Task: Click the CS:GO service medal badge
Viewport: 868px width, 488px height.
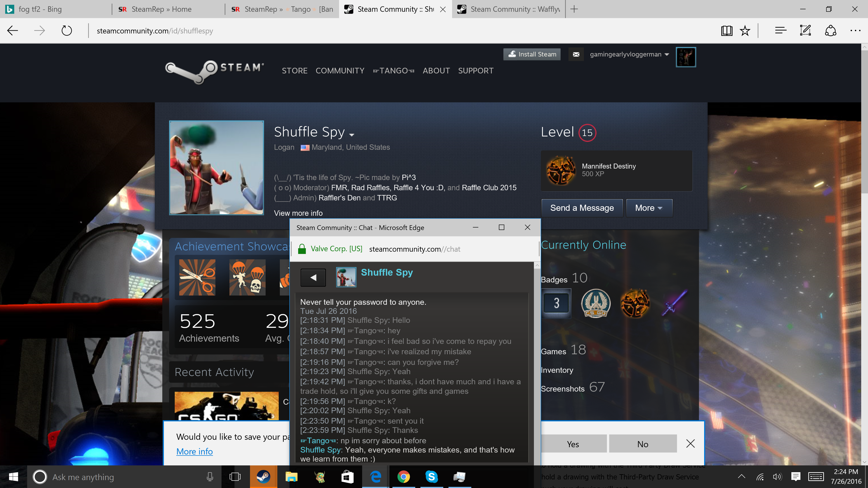Action: [595, 303]
